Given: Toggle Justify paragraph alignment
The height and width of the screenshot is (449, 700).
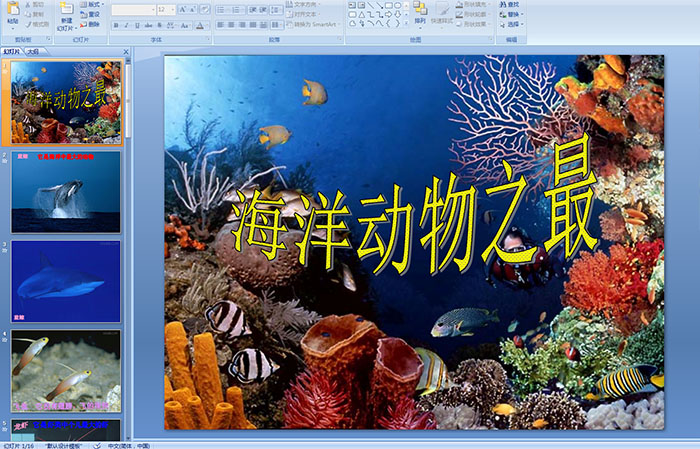Looking at the screenshot, I should (253, 25).
